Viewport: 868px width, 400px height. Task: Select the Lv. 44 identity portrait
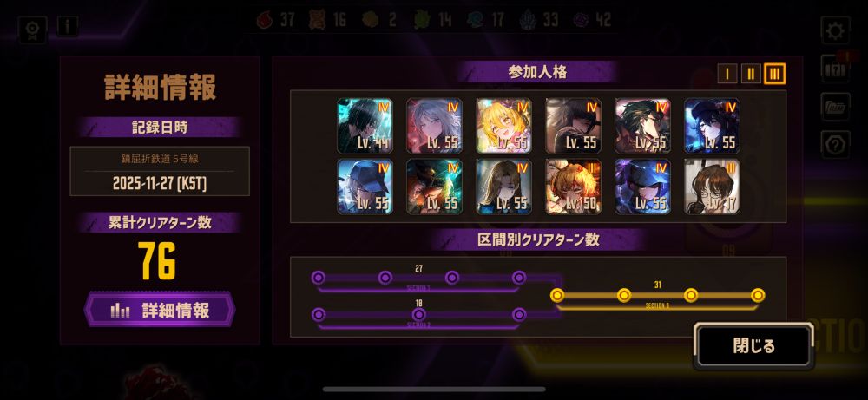pyautogui.click(x=365, y=126)
